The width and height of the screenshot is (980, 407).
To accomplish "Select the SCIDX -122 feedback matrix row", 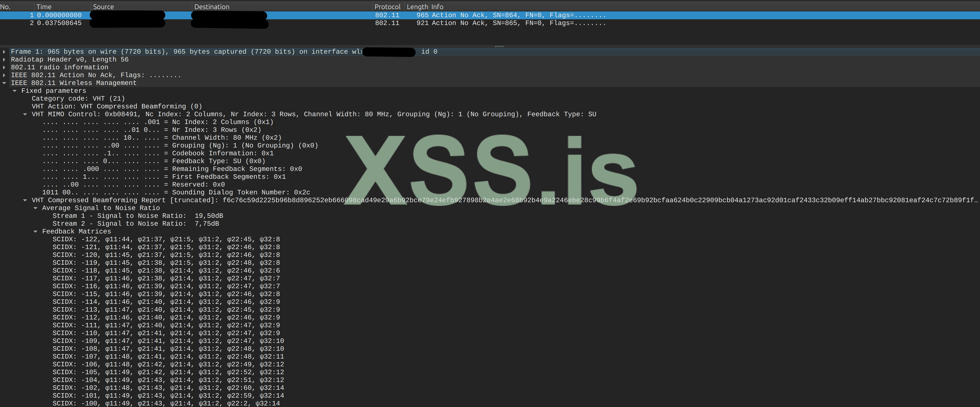I will click(166, 239).
